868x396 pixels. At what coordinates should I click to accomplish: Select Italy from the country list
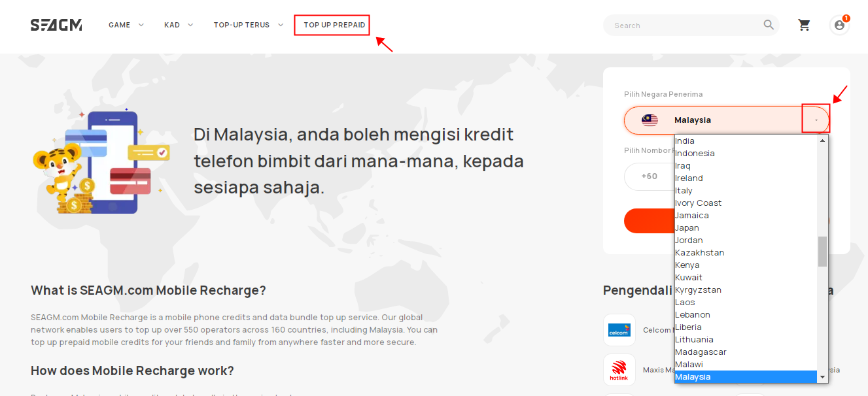coord(746,191)
